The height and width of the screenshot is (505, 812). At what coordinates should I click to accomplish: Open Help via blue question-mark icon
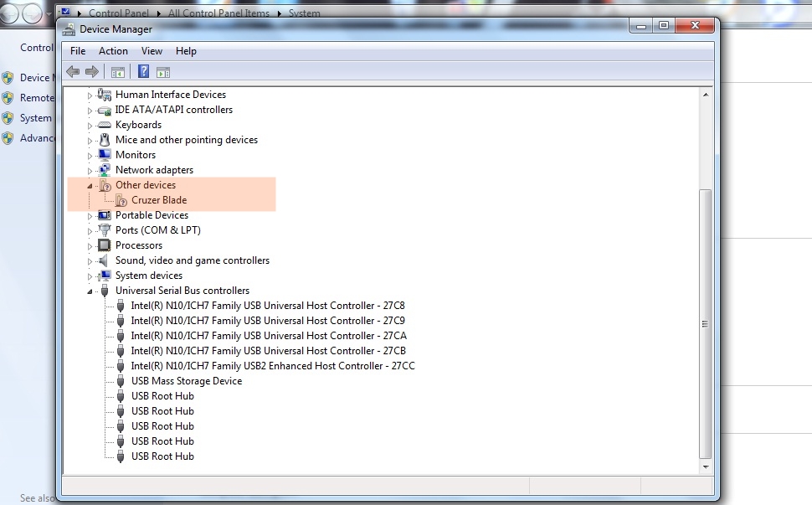click(x=143, y=71)
